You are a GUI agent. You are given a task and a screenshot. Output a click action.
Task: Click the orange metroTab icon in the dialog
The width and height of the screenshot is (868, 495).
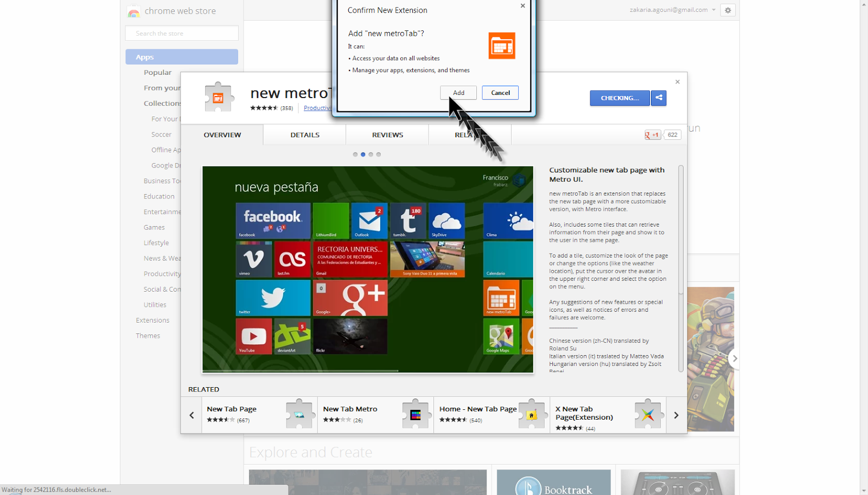pos(502,46)
